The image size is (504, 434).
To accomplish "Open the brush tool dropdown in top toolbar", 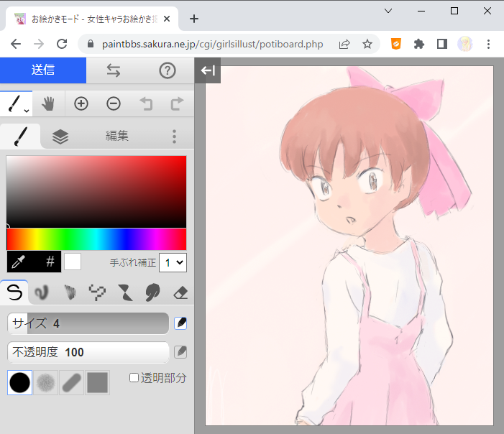I will pyautogui.click(x=17, y=103).
